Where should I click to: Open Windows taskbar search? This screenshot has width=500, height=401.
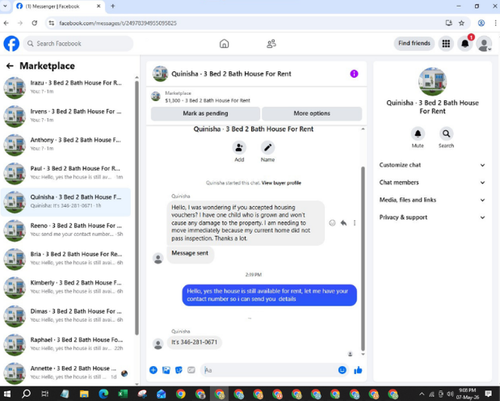point(26,394)
